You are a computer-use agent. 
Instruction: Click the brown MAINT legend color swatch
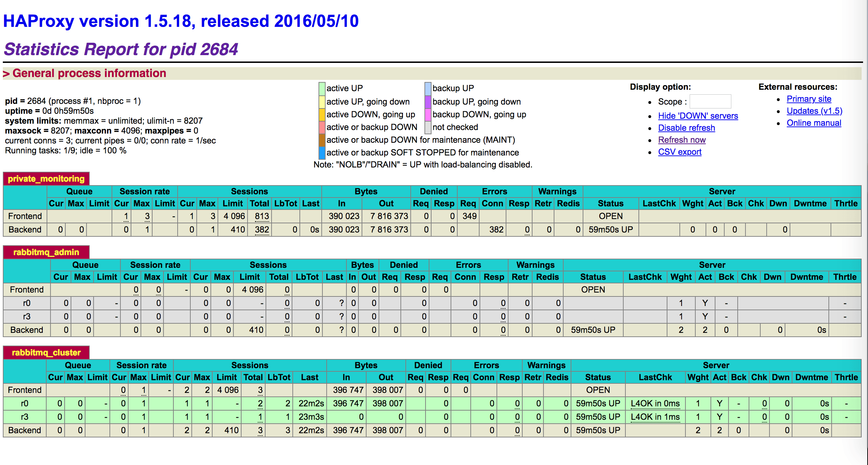click(322, 140)
